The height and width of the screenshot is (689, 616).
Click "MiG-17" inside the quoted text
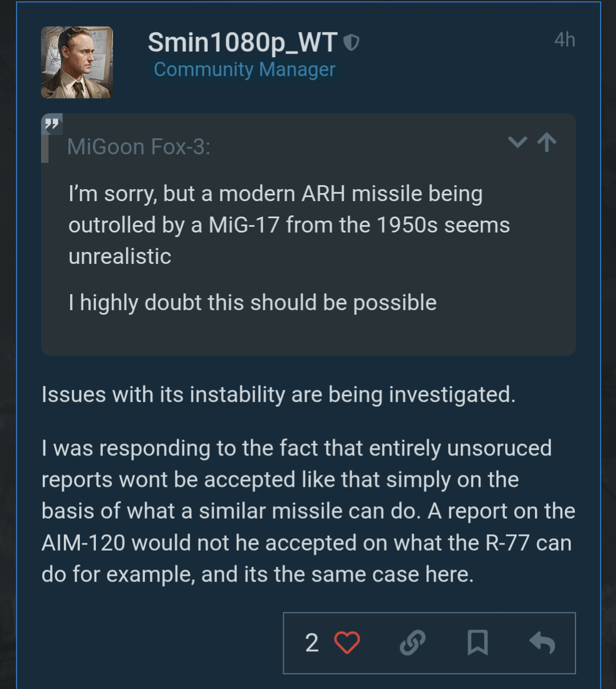coord(244,225)
